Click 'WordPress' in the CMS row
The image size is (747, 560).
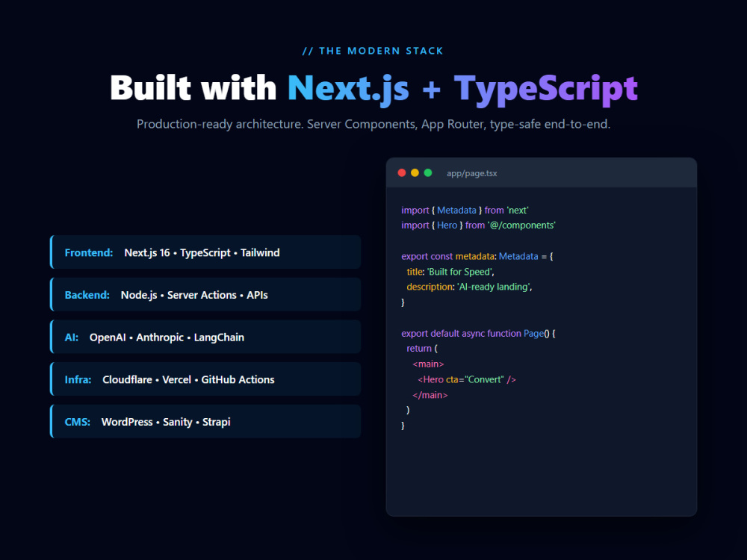click(x=127, y=422)
